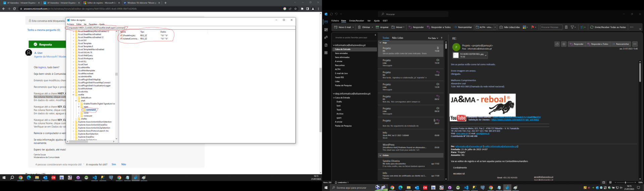Screen dimensions: 644x191
Task: Expand the FICHEIRO EDITOR REG.jpg attachment dropdown
Action: (x=486, y=55)
